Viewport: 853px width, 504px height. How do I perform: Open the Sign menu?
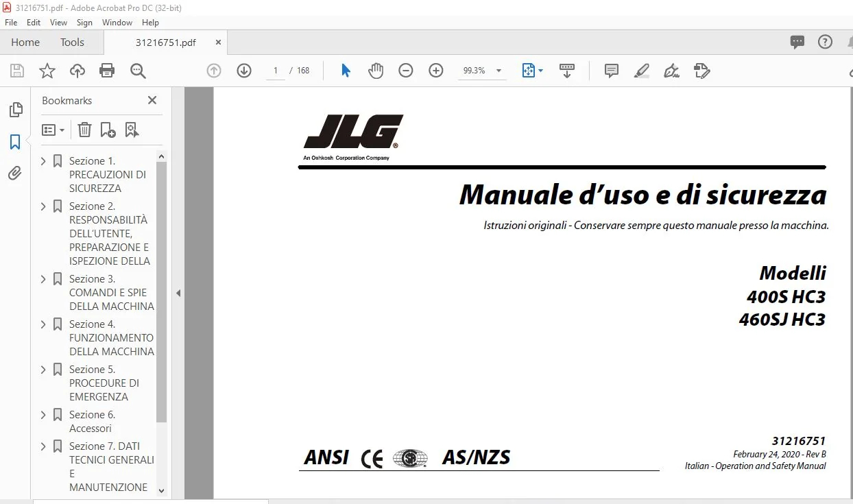[84, 23]
